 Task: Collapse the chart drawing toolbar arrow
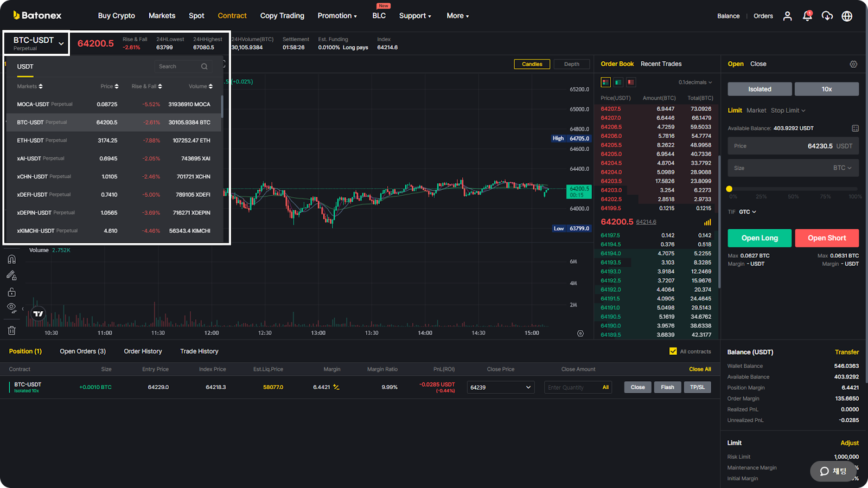(23, 309)
